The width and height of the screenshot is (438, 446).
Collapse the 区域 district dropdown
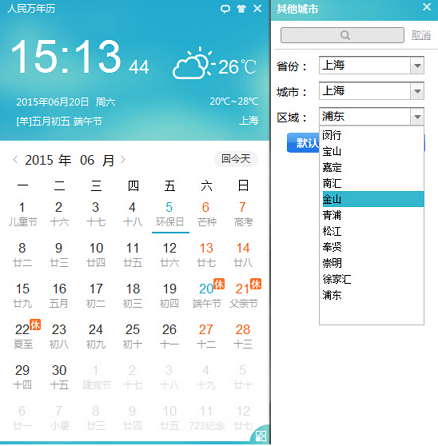pyautogui.click(x=417, y=117)
